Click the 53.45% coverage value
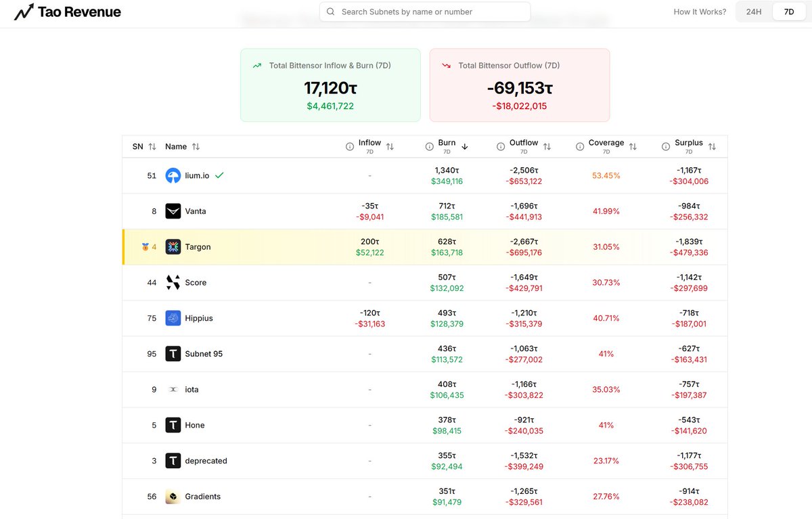The image size is (812, 519). pos(606,176)
